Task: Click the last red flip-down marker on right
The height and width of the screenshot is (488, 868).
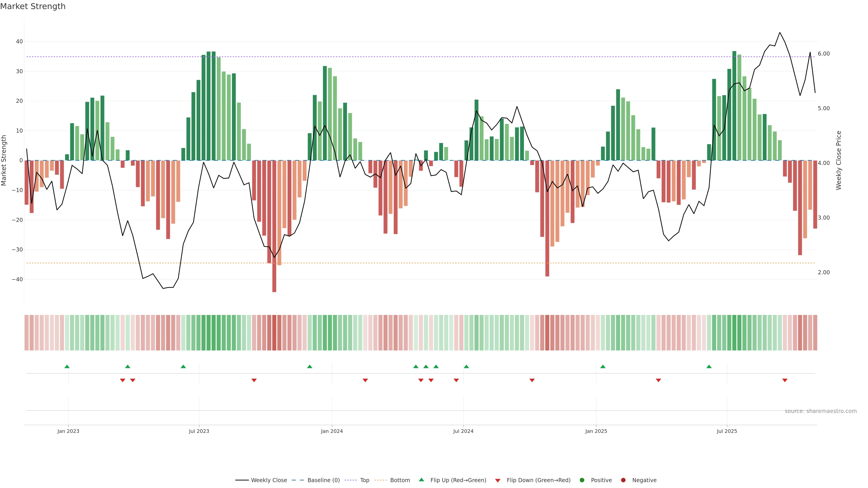Action: click(x=785, y=380)
